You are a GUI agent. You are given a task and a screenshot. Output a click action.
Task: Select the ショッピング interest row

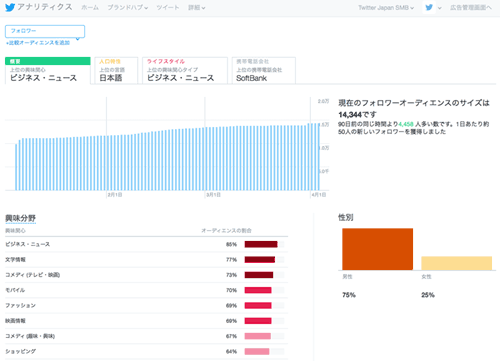pos(146,352)
